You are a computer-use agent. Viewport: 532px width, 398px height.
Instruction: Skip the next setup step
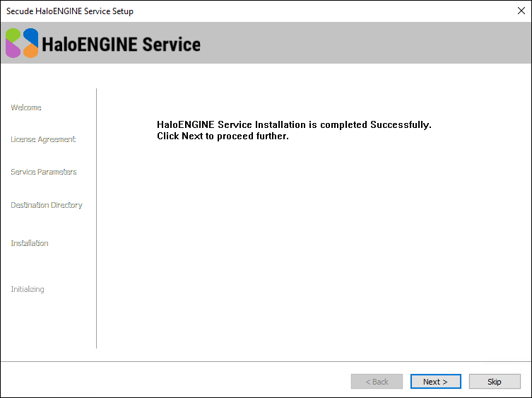pyautogui.click(x=495, y=382)
